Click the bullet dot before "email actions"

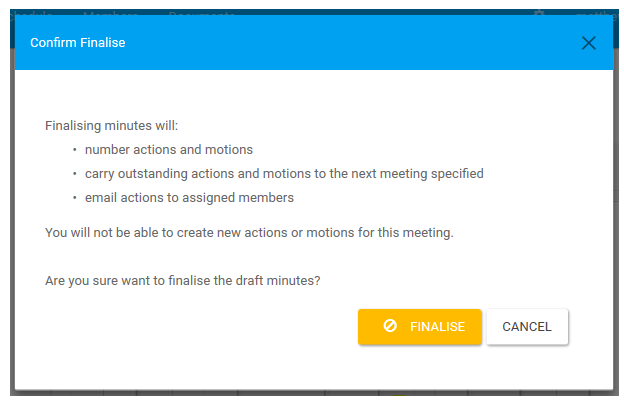pyautogui.click(x=75, y=198)
